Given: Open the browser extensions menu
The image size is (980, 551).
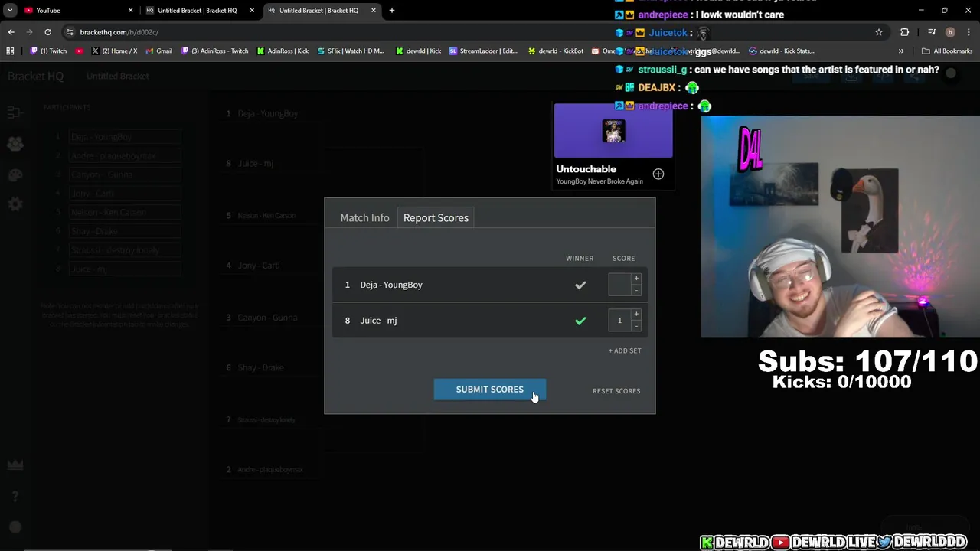Looking at the screenshot, I should tap(905, 32).
